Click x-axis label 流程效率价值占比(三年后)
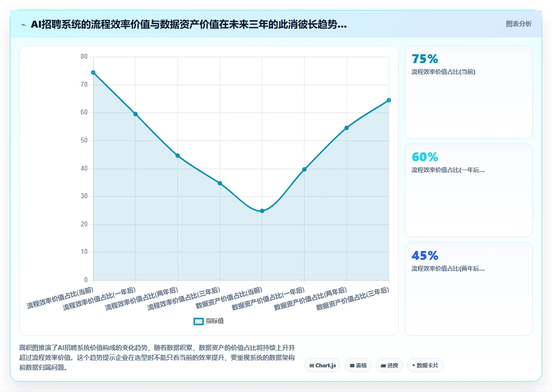 point(184,299)
